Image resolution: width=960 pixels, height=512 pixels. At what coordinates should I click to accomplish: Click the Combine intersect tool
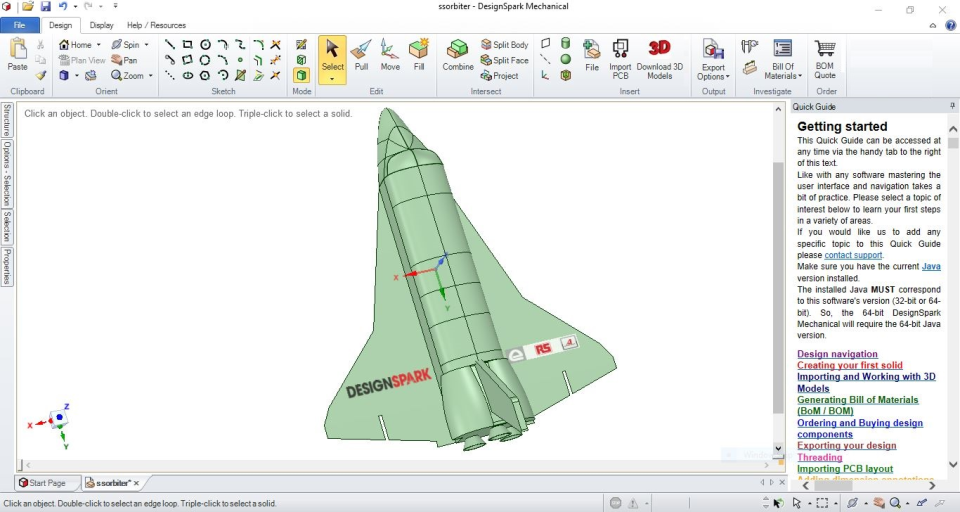pos(458,55)
